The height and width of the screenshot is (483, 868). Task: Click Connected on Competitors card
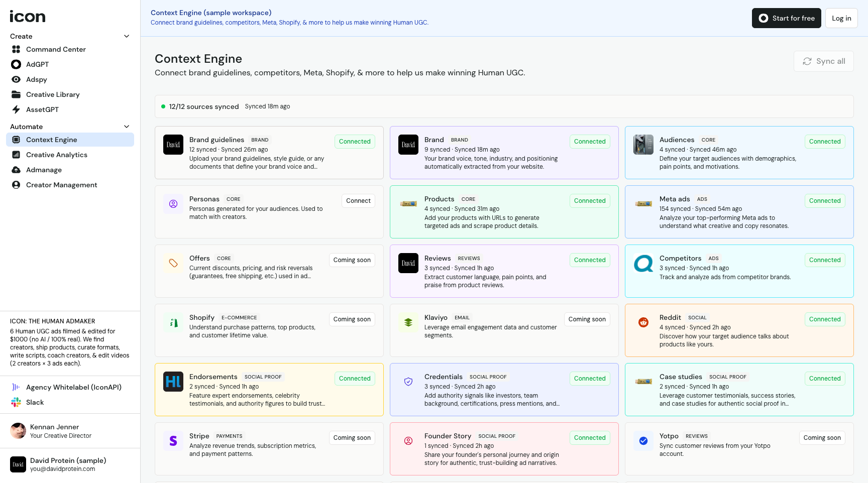click(825, 260)
